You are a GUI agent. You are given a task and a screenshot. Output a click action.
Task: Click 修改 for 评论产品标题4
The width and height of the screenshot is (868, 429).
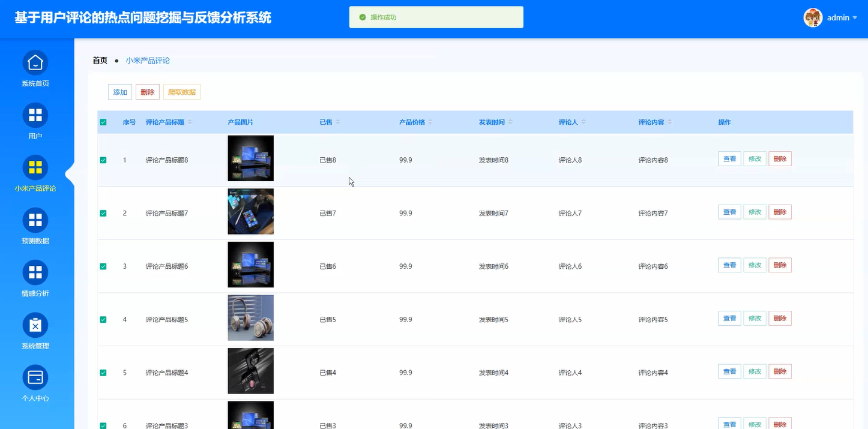tap(755, 371)
